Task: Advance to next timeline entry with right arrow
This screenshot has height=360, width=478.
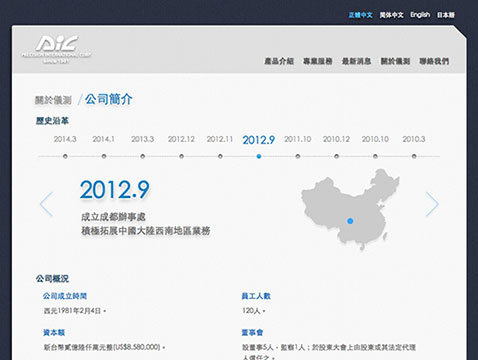Action: click(432, 204)
